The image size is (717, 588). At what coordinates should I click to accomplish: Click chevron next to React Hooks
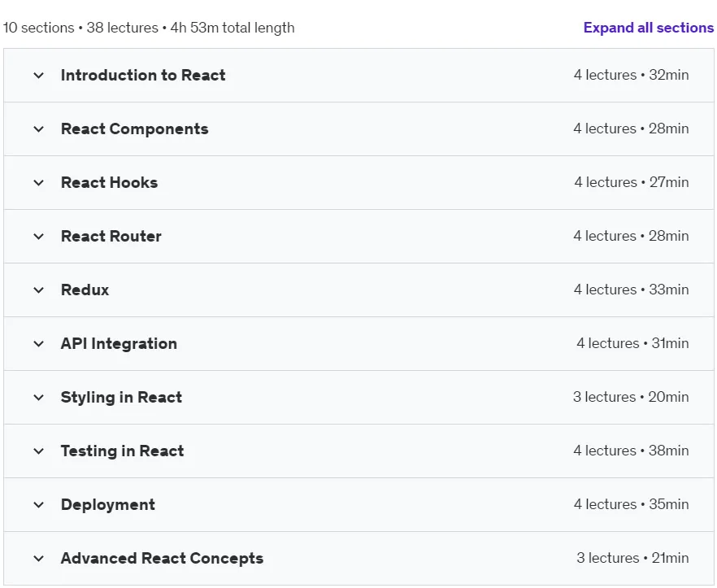pos(39,183)
